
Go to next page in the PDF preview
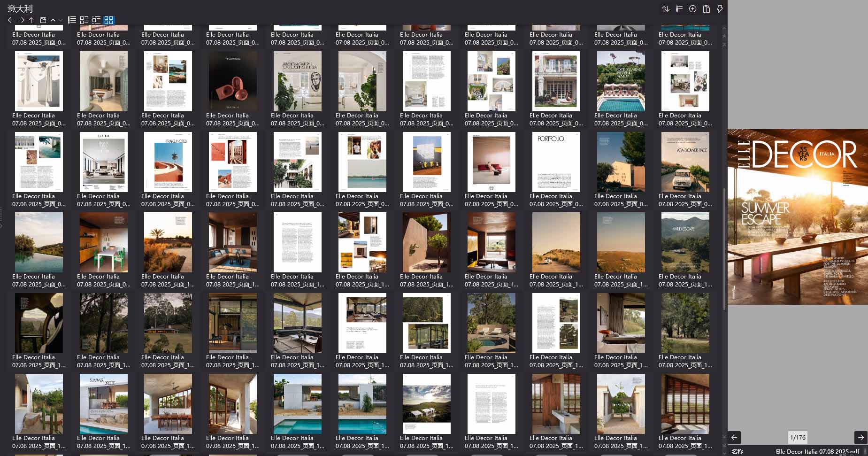pyautogui.click(x=862, y=438)
